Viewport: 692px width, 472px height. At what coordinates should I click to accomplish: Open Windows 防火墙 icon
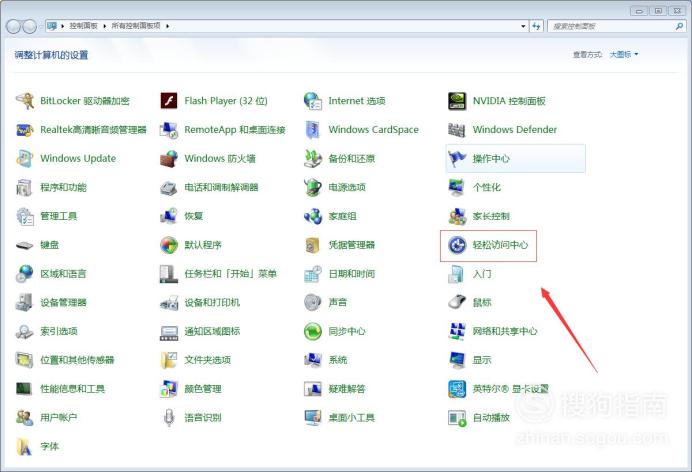click(x=169, y=158)
